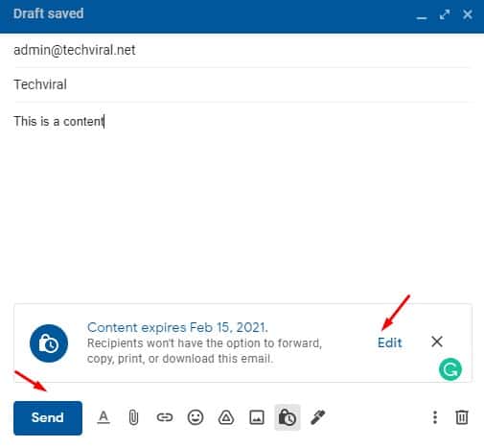The height and width of the screenshot is (448, 484).
Task: Remove confidential mode with X
Action: click(x=437, y=342)
